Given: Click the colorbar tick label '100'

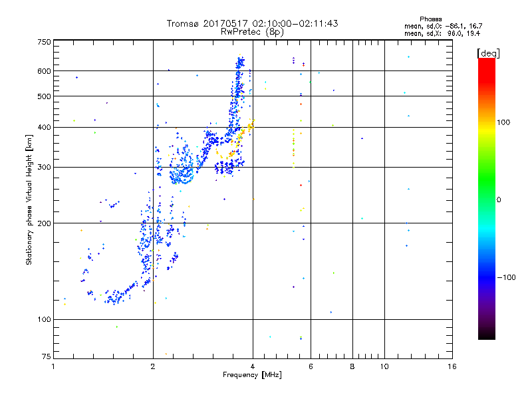Looking at the screenshot, I should tap(503, 122).
